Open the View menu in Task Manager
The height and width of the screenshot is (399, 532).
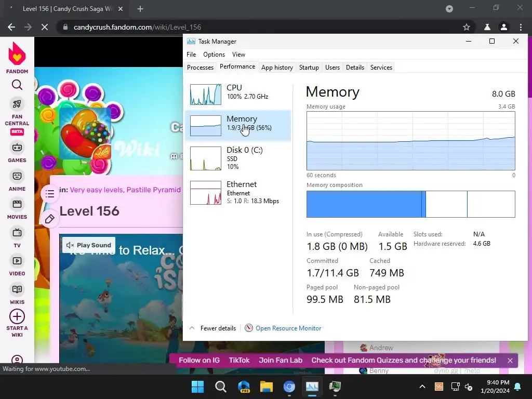point(238,54)
